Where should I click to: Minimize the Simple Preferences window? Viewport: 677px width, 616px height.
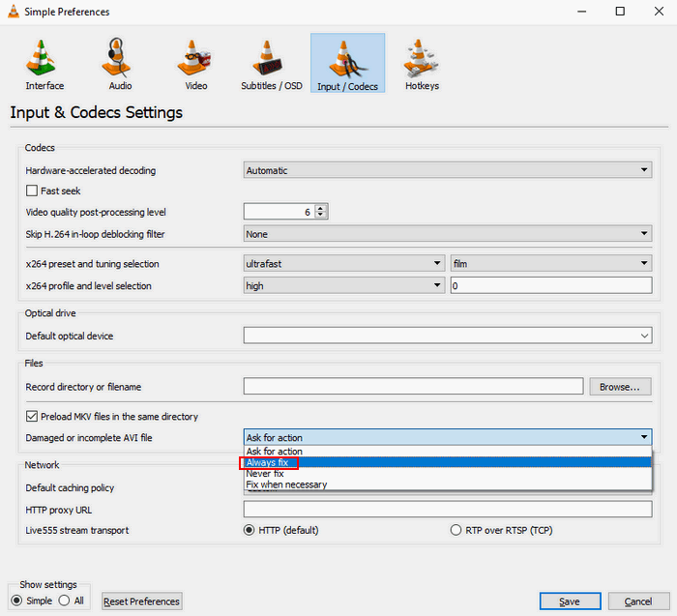pos(582,12)
